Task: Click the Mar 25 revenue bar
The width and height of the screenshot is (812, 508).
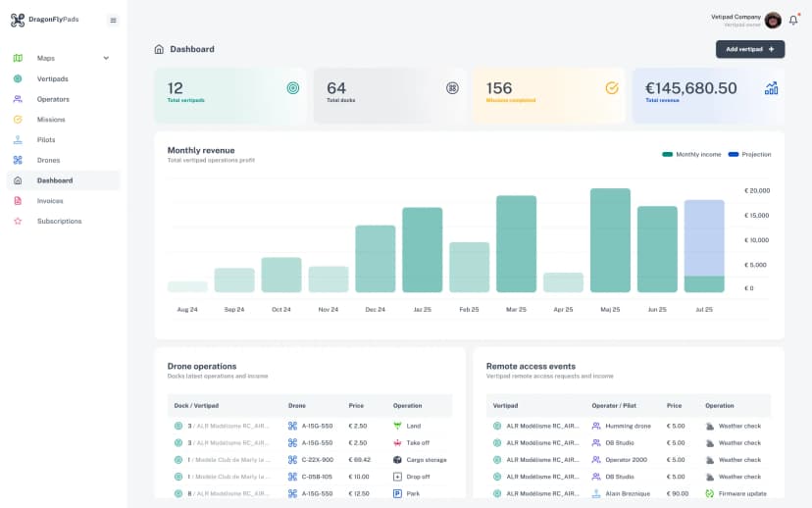Action: click(516, 243)
